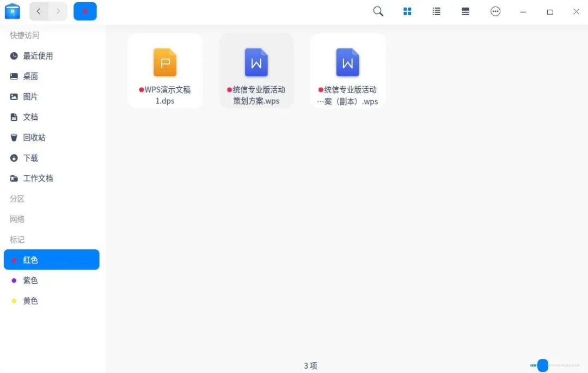Viewport: 588px width, 373px height.
Task: Click the yellow dot beside 黄色
Action: tap(14, 301)
